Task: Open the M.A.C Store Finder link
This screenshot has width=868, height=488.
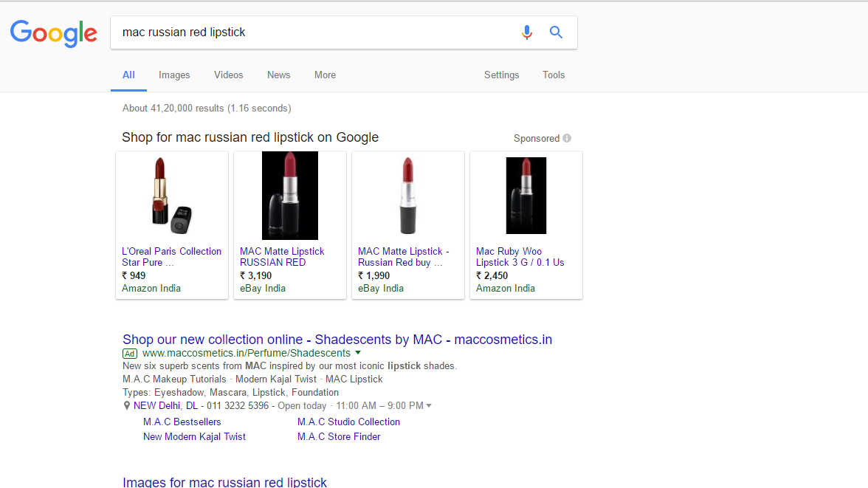Action: pos(339,436)
